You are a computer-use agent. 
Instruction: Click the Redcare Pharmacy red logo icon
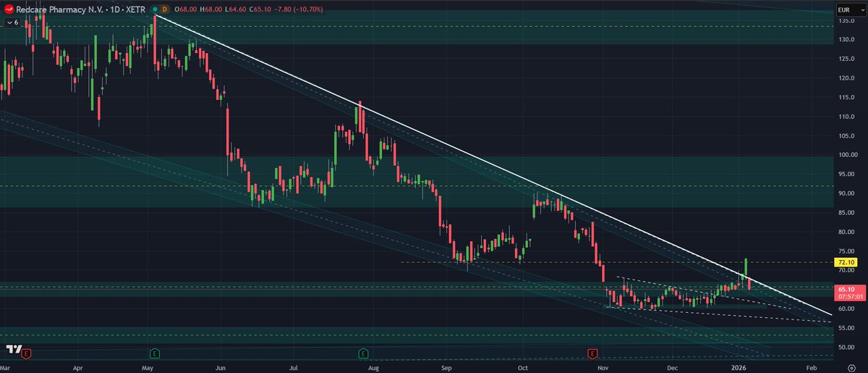point(7,9)
